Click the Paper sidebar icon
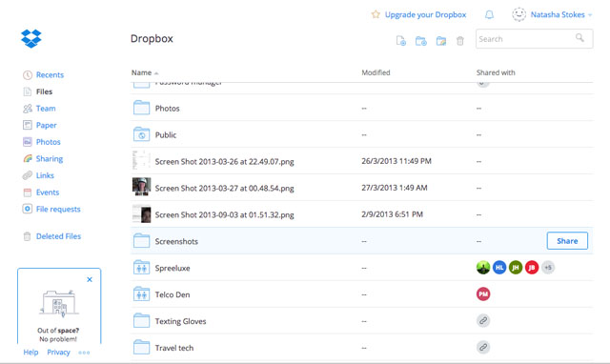 (x=28, y=125)
